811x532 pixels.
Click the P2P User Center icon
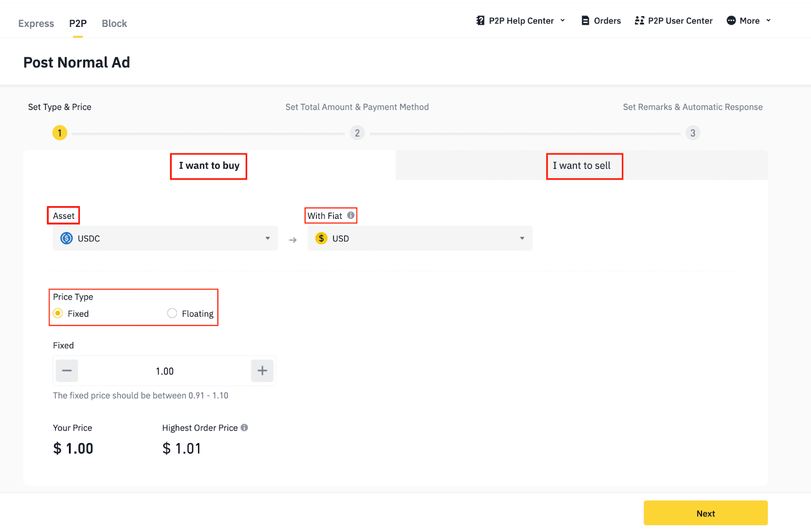pyautogui.click(x=640, y=20)
